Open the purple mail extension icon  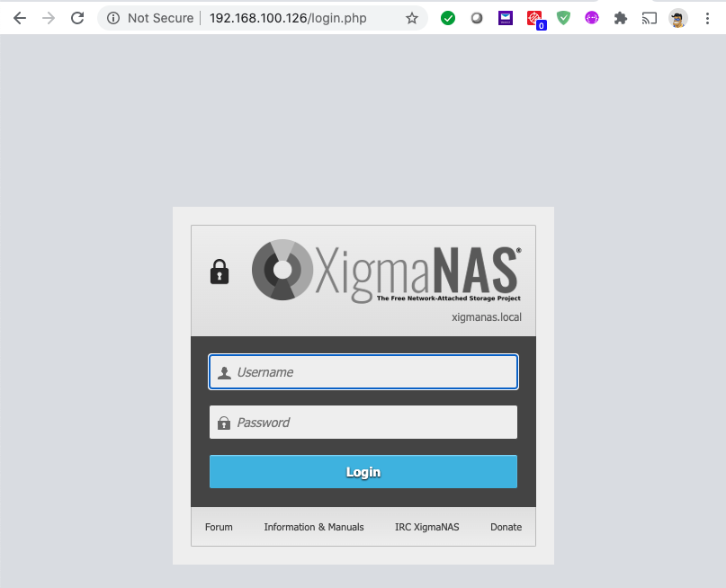[506, 18]
